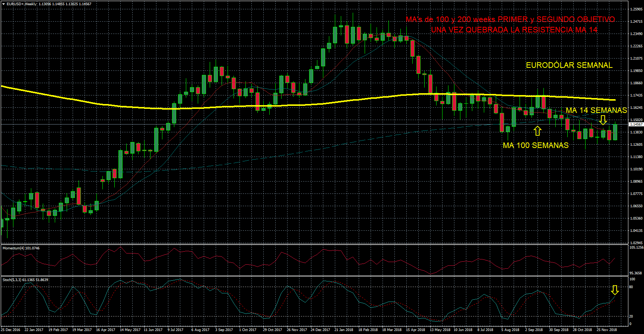Select the EURODÓLAR SEMANAL text label
644x334 pixels.
569,65
